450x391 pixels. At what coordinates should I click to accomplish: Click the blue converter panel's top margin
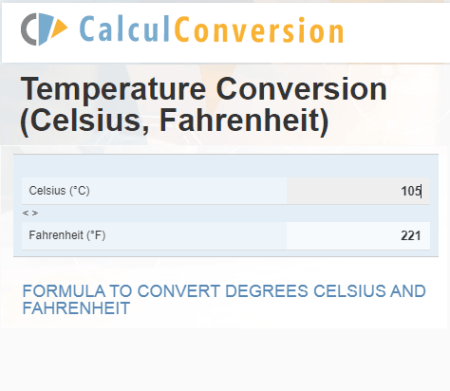pyautogui.click(x=226, y=166)
